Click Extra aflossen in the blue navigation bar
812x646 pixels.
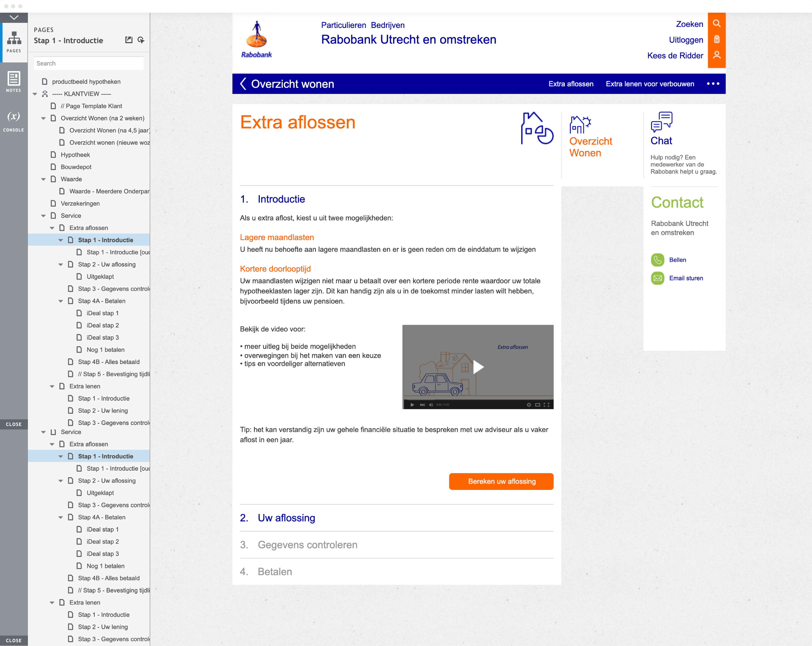(x=571, y=84)
